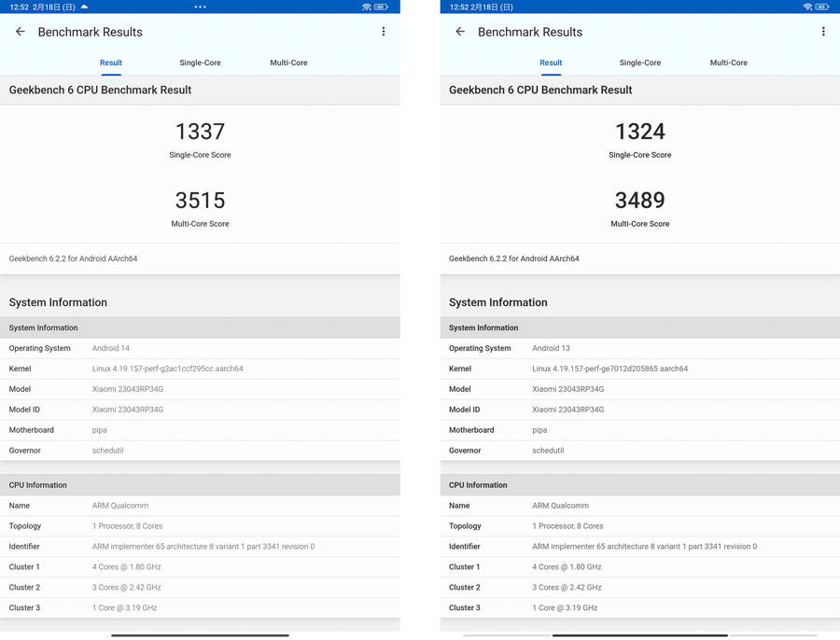The image size is (840, 640).
Task: Go back from the 1324-score results screen
Action: (460, 32)
